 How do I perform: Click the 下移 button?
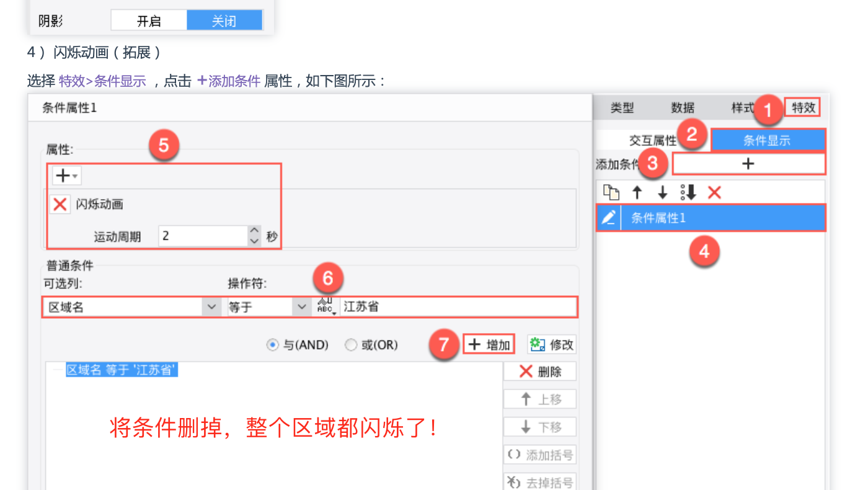pyautogui.click(x=540, y=427)
